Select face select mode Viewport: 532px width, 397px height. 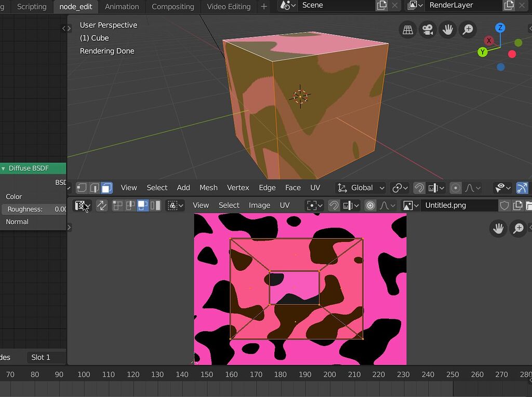[107, 188]
